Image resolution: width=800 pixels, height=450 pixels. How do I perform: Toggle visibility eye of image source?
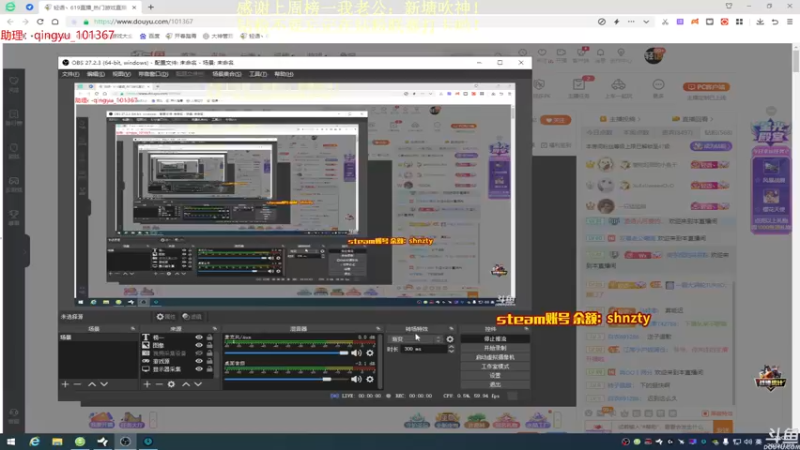199,345
